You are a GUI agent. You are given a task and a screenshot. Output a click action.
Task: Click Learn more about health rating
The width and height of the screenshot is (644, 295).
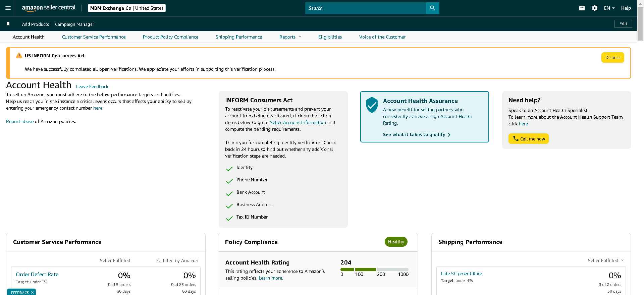coord(270,278)
